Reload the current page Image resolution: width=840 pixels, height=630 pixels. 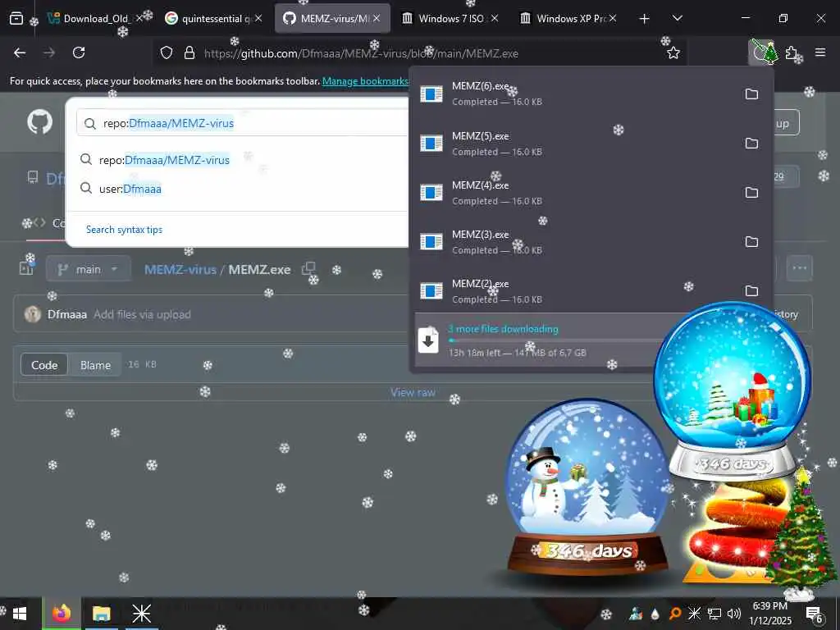click(79, 52)
